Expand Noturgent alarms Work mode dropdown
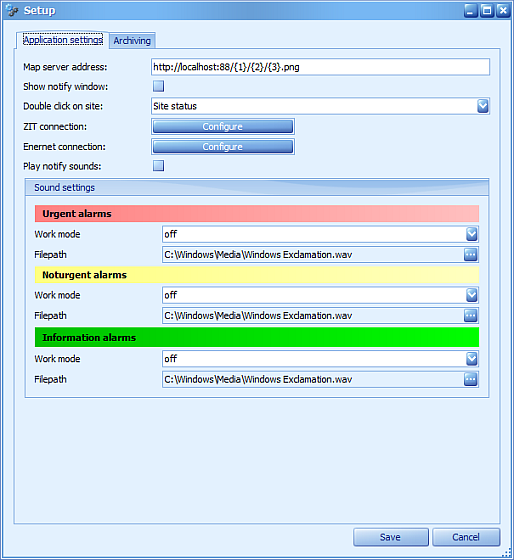This screenshot has width=514, height=560. point(471,295)
